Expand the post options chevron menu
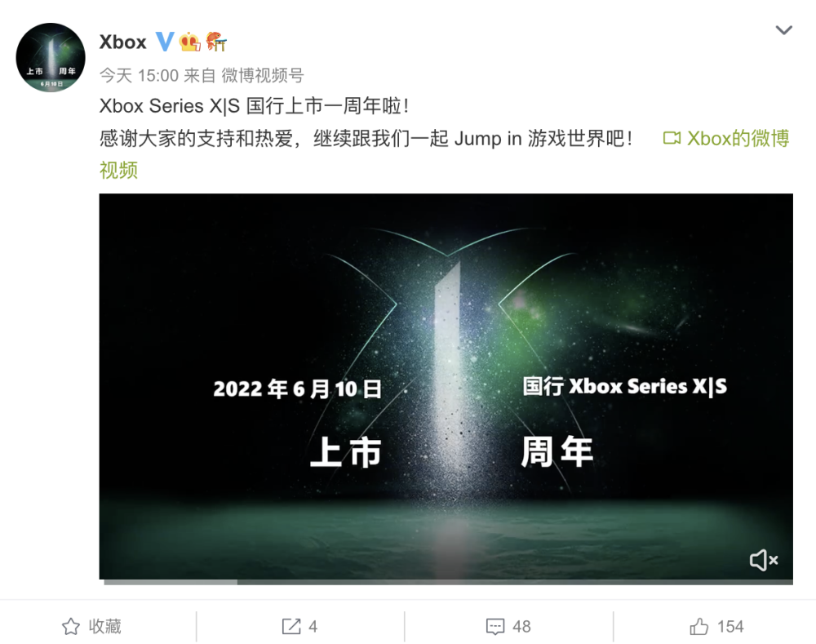This screenshot has width=816, height=644. [x=783, y=30]
